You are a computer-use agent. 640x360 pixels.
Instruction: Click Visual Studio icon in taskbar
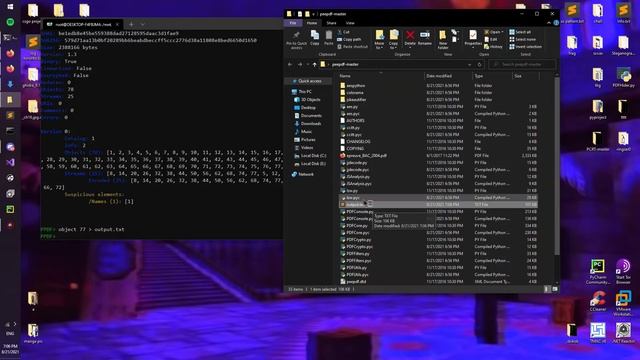click(x=10, y=162)
